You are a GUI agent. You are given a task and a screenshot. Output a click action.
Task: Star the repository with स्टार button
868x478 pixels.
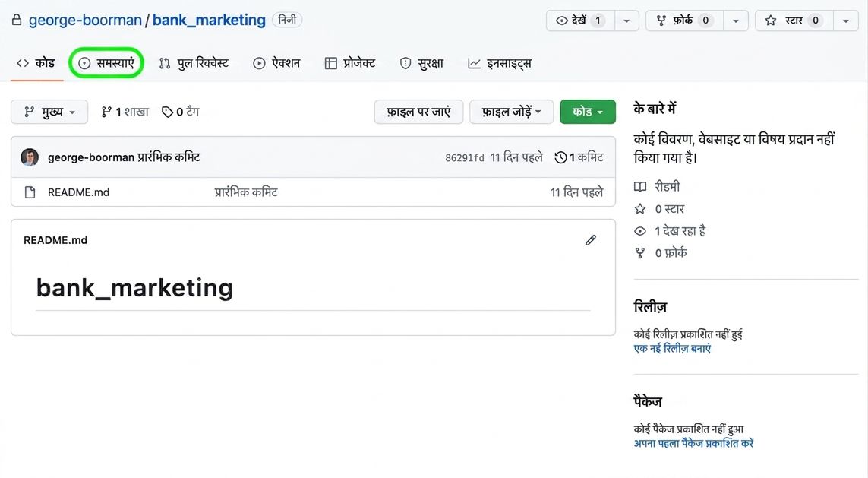pos(794,21)
